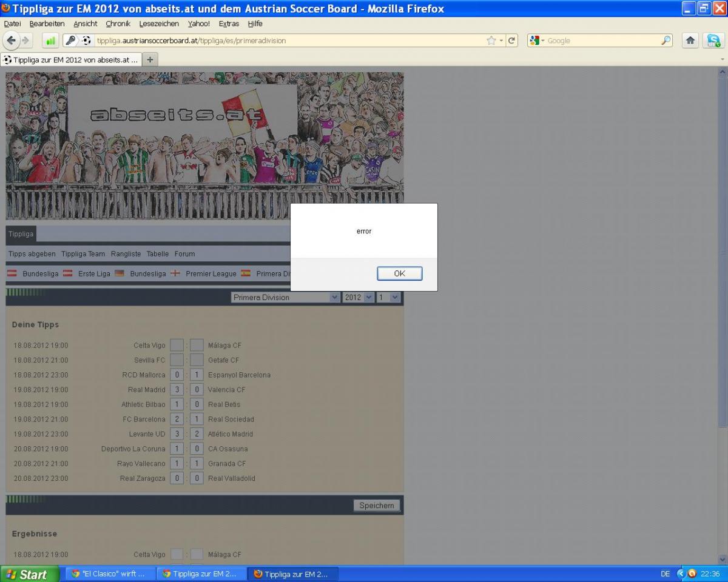Screen dimensions: 728x582
Task: Click the Skype toolbar icon
Action: click(x=713, y=41)
